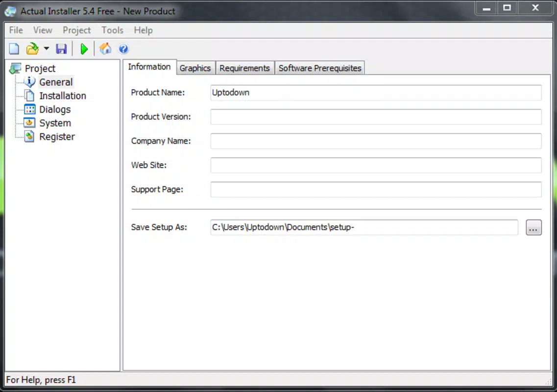Click the Project computer icon in the tree
The height and width of the screenshot is (392, 557).
(15, 68)
